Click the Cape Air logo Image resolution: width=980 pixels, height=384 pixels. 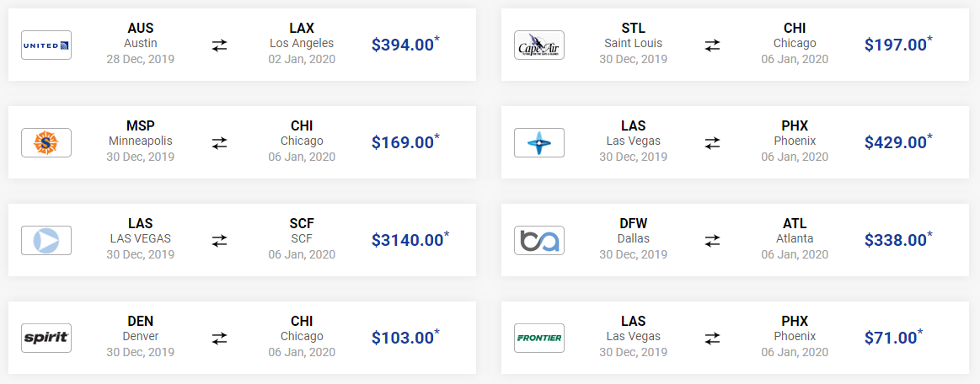(538, 45)
